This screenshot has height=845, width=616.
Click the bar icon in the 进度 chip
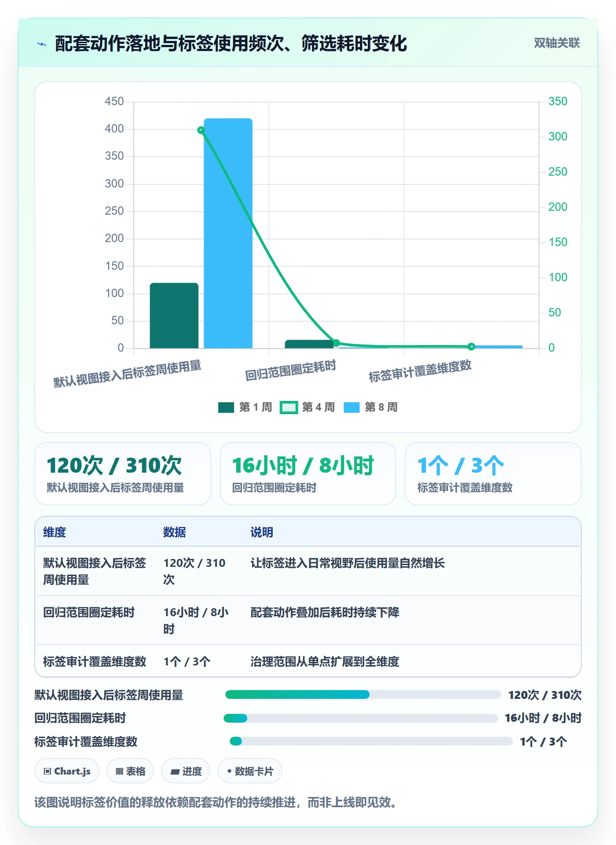[x=175, y=772]
